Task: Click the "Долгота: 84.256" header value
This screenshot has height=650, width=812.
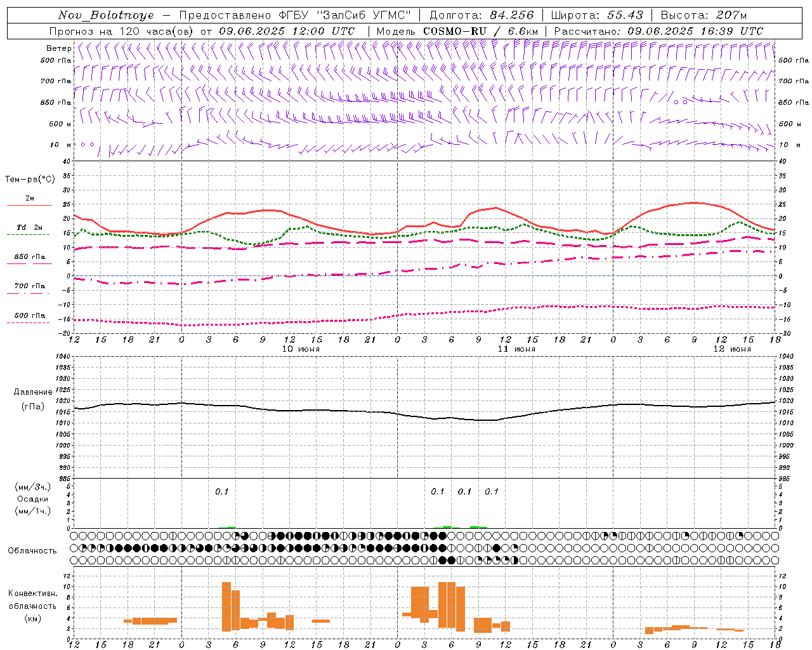Action: coord(482,15)
